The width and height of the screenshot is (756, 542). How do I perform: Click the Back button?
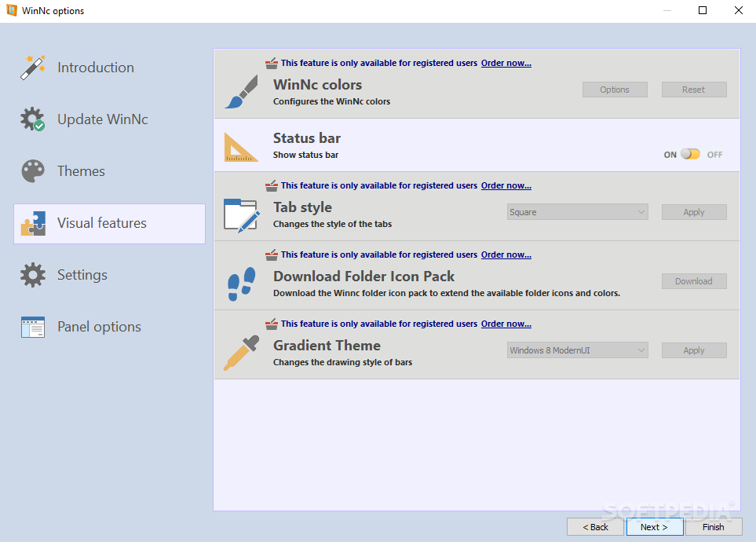[595, 527]
